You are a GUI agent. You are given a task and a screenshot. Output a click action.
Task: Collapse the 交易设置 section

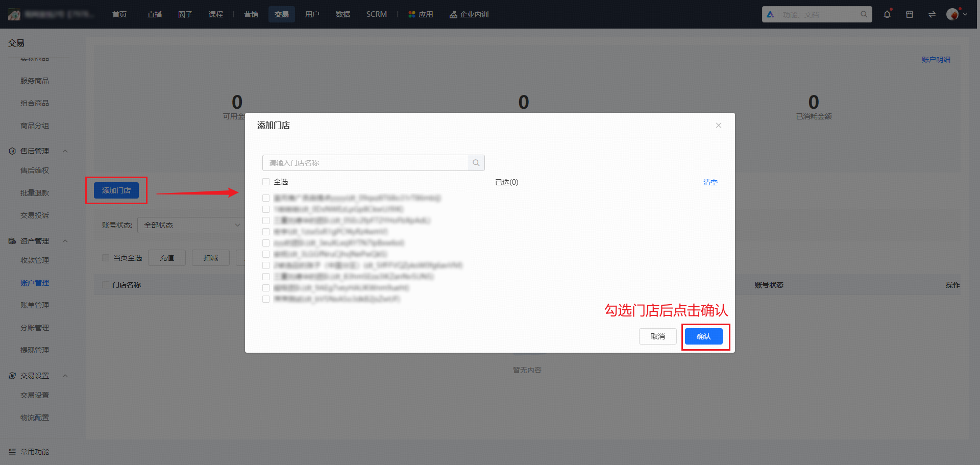(x=65, y=376)
